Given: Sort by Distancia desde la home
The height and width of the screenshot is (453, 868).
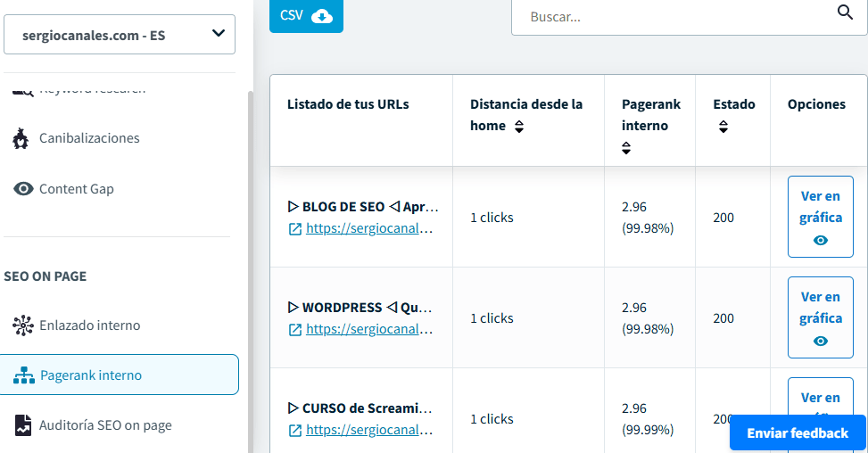Looking at the screenshot, I should (518, 127).
